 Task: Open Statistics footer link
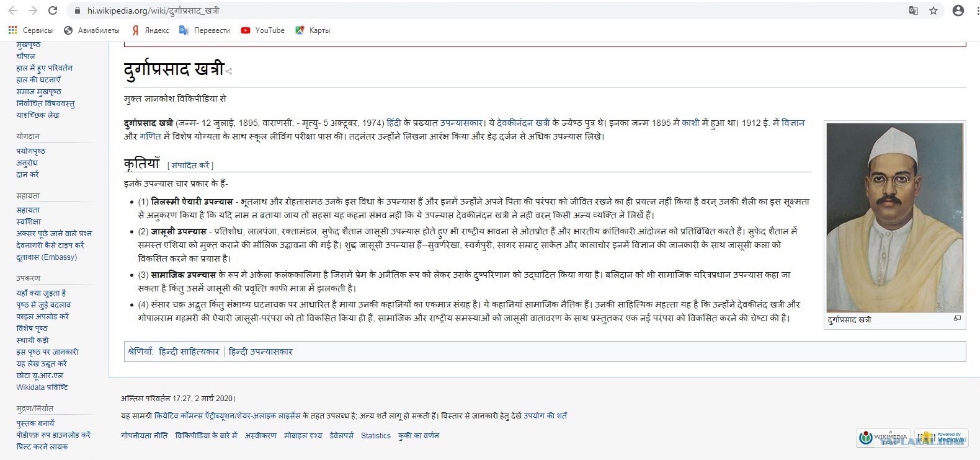pyautogui.click(x=376, y=436)
